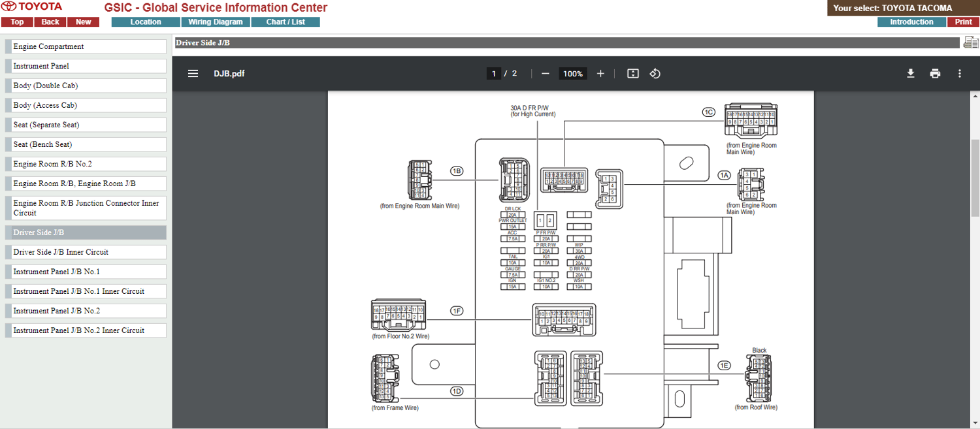Click the '(from Roof Wire)' caption
This screenshot has width=980, height=429.
click(x=756, y=407)
